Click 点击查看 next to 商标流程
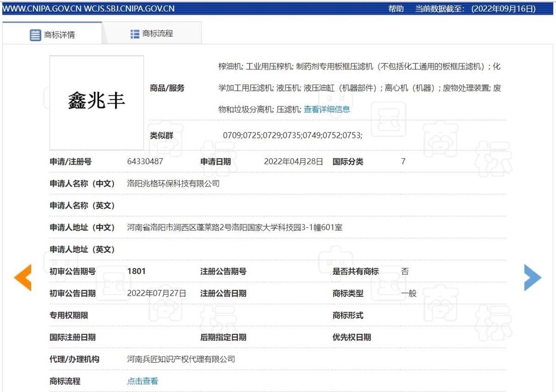556x392 pixels. point(143,381)
